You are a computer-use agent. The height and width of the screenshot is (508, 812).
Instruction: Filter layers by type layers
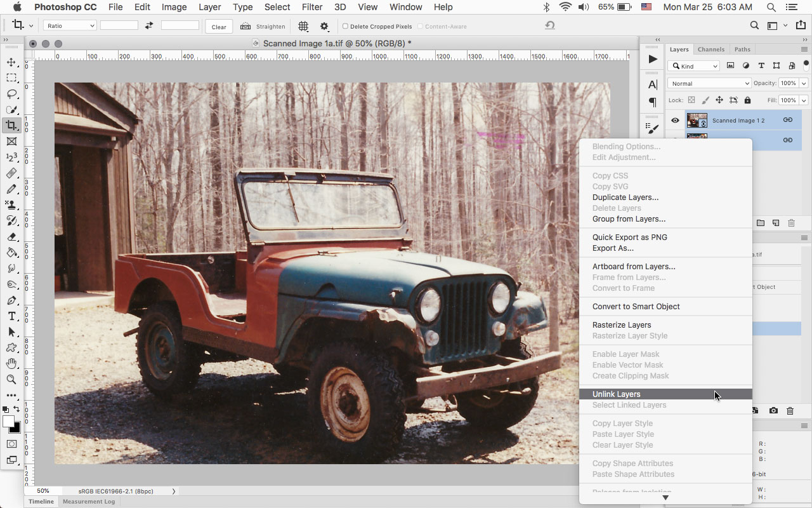[x=761, y=65]
